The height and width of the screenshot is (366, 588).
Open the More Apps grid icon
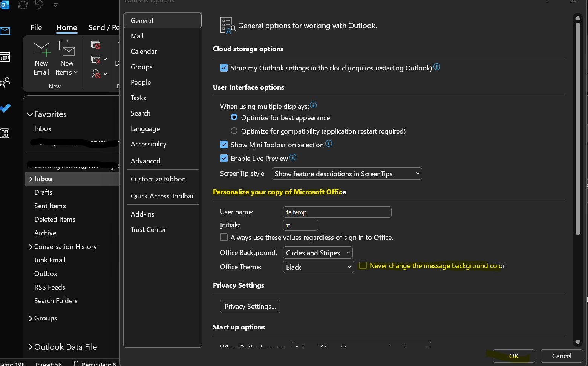(x=5, y=133)
